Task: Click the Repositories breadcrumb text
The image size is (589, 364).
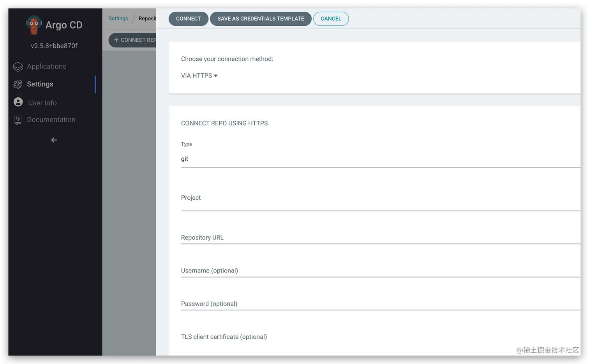Action: pyautogui.click(x=147, y=18)
